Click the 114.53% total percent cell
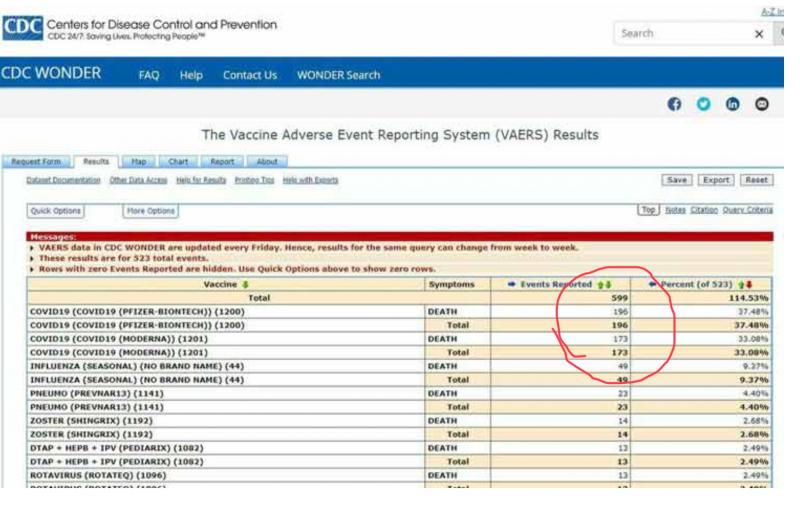This screenshot has width=800, height=519. click(x=748, y=298)
